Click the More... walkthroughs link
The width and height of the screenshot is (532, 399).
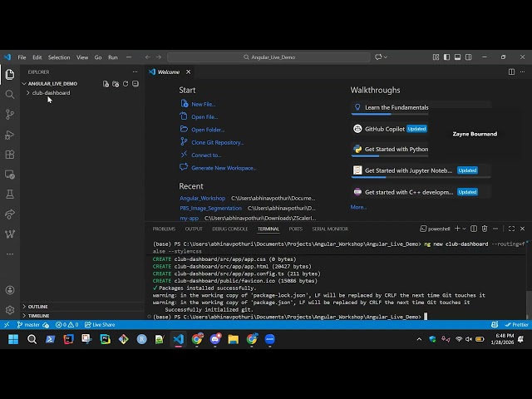(x=358, y=207)
